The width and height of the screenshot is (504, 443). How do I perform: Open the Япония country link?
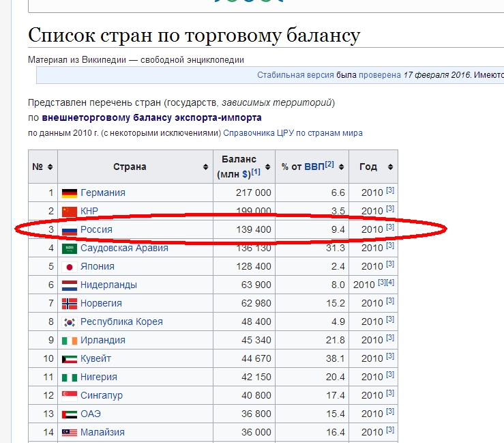(x=98, y=266)
